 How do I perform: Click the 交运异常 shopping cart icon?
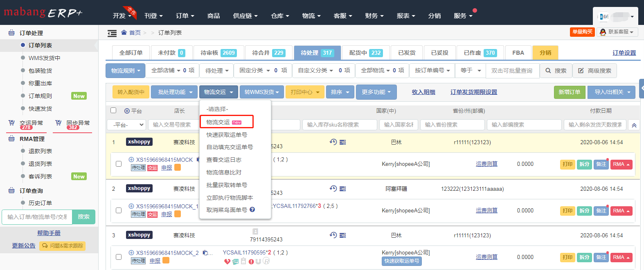pyautogui.click(x=11, y=123)
